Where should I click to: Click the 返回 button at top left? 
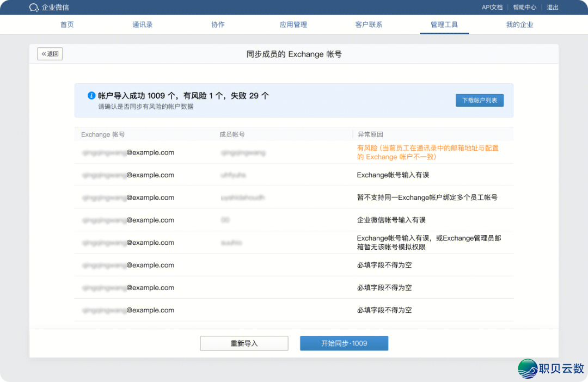(x=50, y=53)
